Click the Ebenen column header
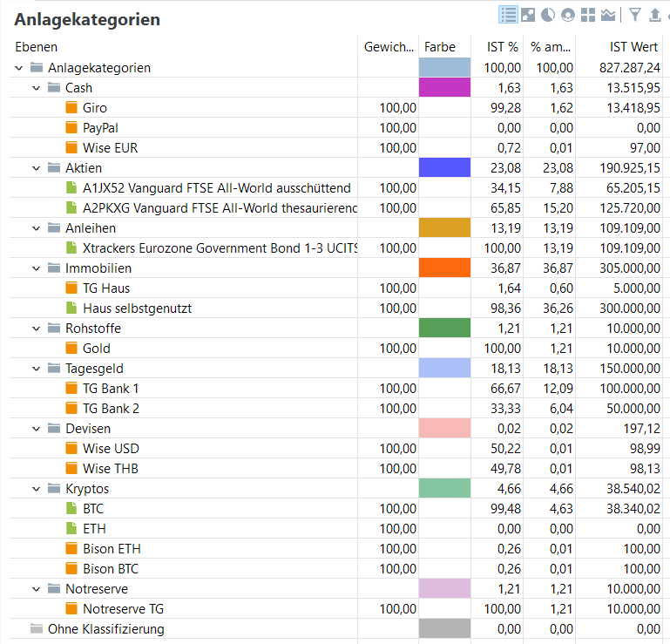The height and width of the screenshot is (644, 670). point(37,47)
